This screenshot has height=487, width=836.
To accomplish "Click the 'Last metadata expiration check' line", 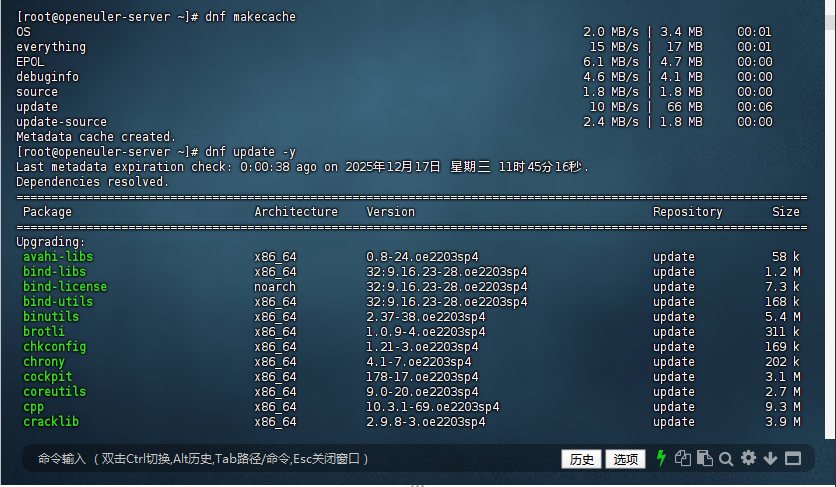I will click(302, 166).
